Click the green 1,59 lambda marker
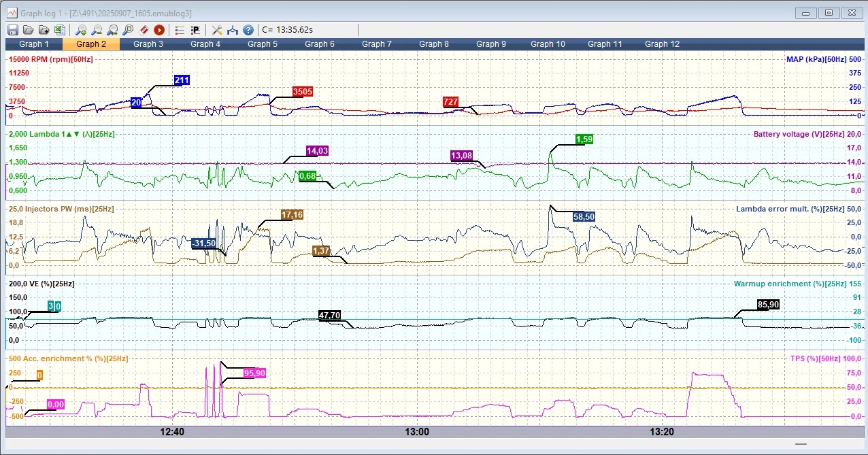The image size is (868, 455). 584,139
